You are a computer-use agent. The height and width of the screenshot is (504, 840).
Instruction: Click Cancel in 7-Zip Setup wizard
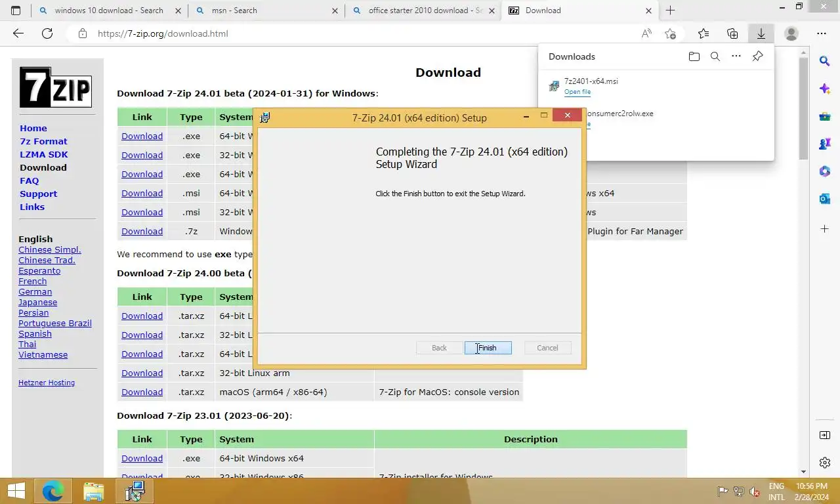(x=547, y=348)
